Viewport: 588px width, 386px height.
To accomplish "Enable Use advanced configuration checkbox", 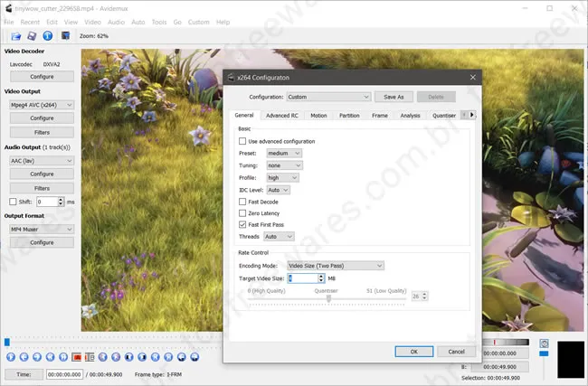I will (x=242, y=141).
